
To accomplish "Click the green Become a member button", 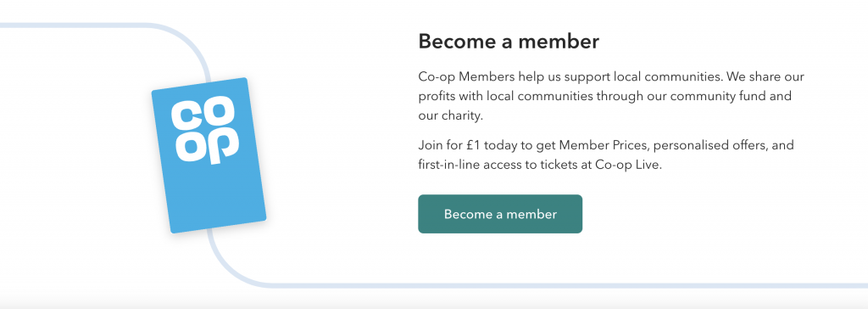I will [500, 214].
